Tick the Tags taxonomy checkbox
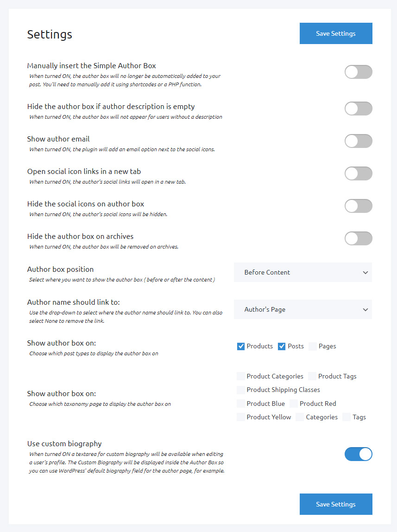 point(347,417)
